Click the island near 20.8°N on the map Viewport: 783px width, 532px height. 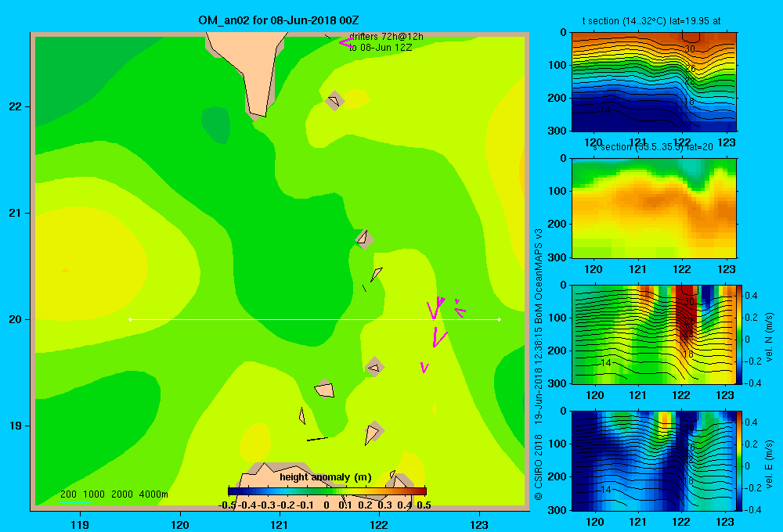[365, 239]
